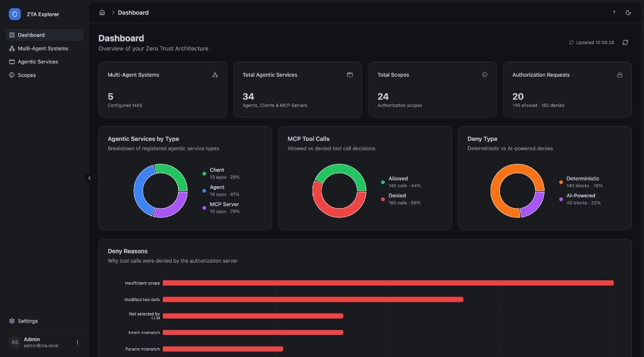
Task: Click the Dashboard grid icon in sidebar
Action: [12, 35]
